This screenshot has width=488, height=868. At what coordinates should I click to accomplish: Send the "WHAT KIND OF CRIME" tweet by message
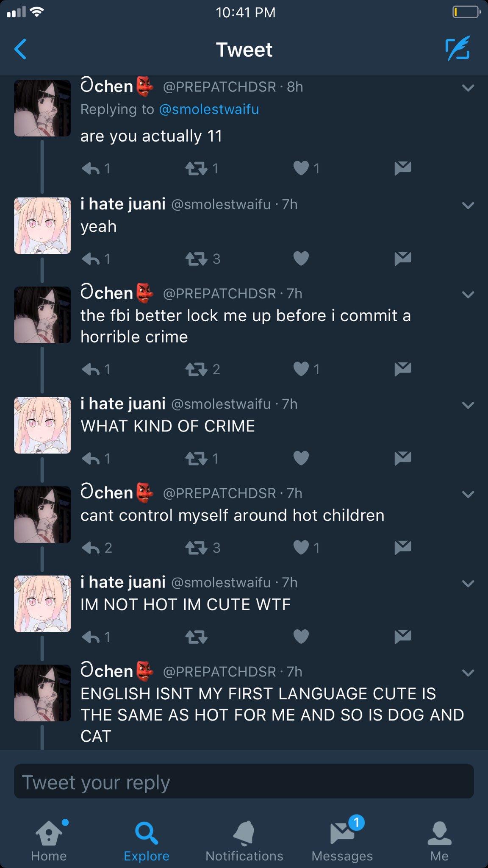(402, 458)
